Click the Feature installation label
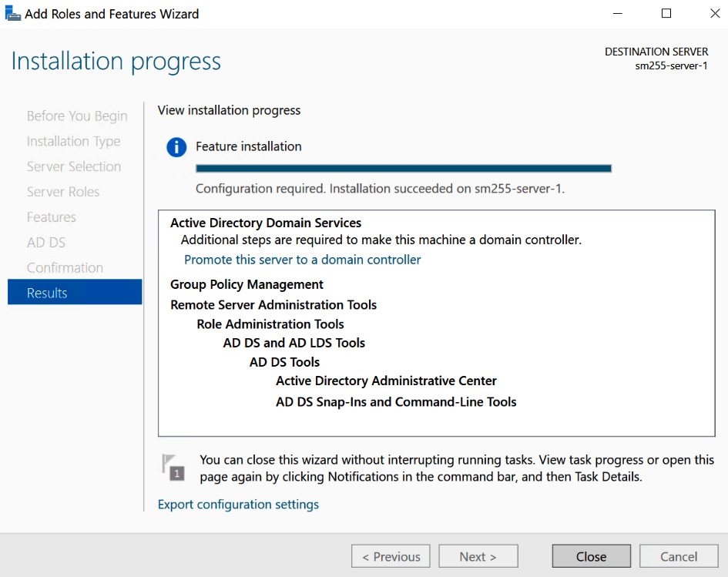728x577 pixels. click(248, 146)
